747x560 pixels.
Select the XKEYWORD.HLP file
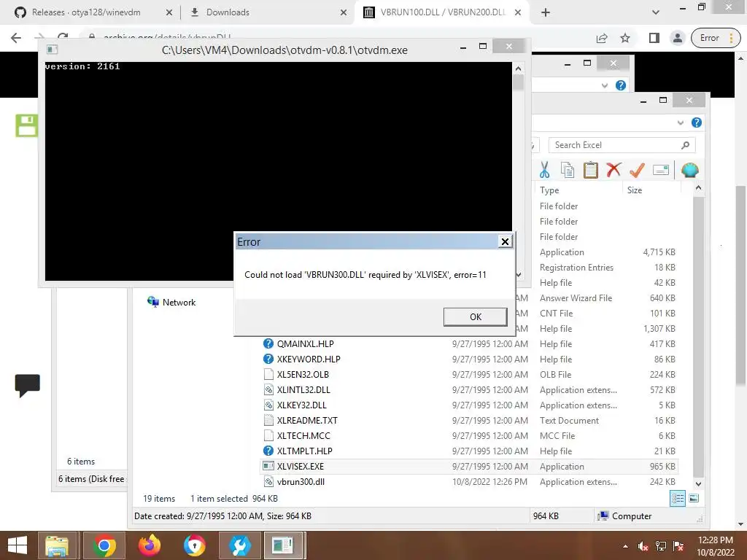(x=309, y=359)
